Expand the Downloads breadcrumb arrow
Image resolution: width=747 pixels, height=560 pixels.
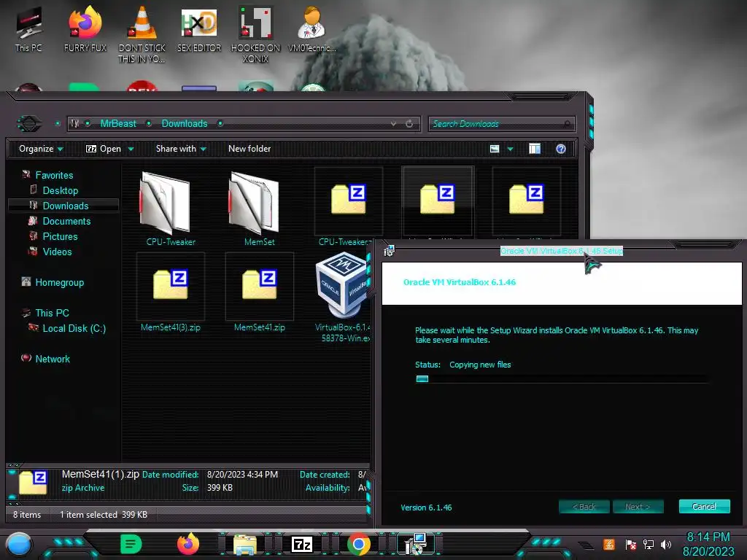tap(220, 124)
